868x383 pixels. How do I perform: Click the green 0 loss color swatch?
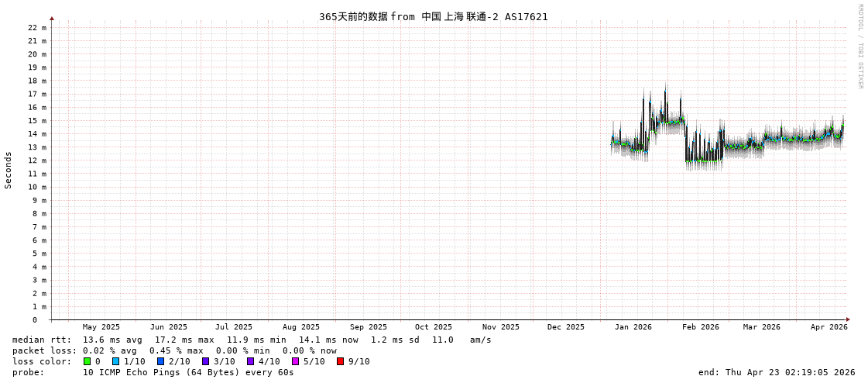[x=87, y=361]
